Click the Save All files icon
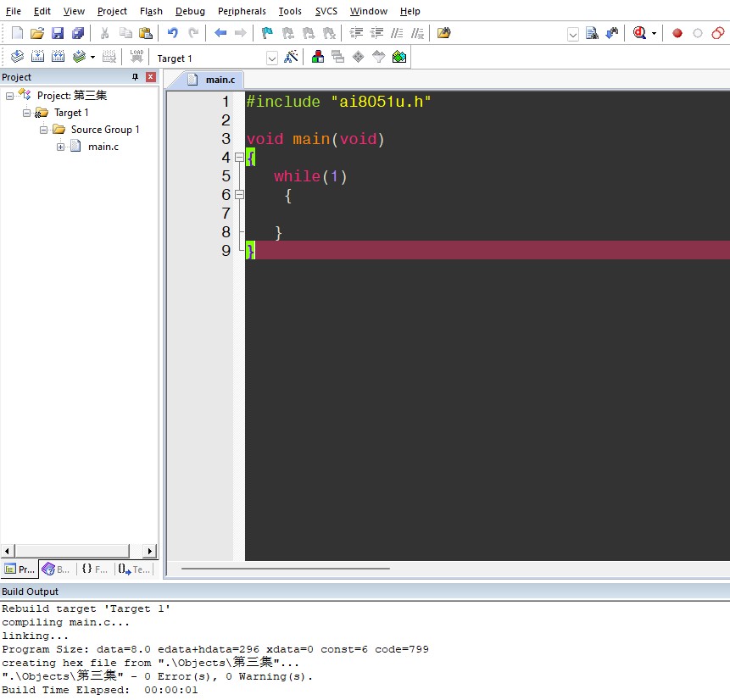Viewport: 730px width, 700px height. 78,33
